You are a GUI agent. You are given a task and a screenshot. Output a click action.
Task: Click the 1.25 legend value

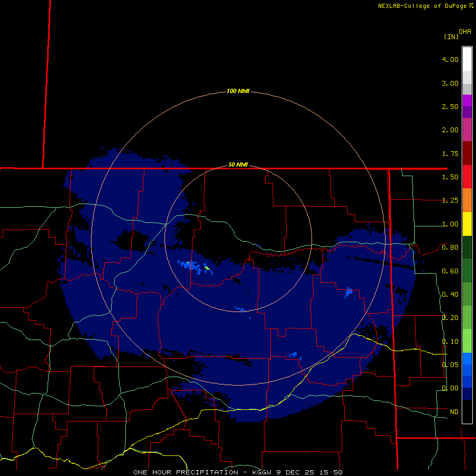(x=450, y=200)
